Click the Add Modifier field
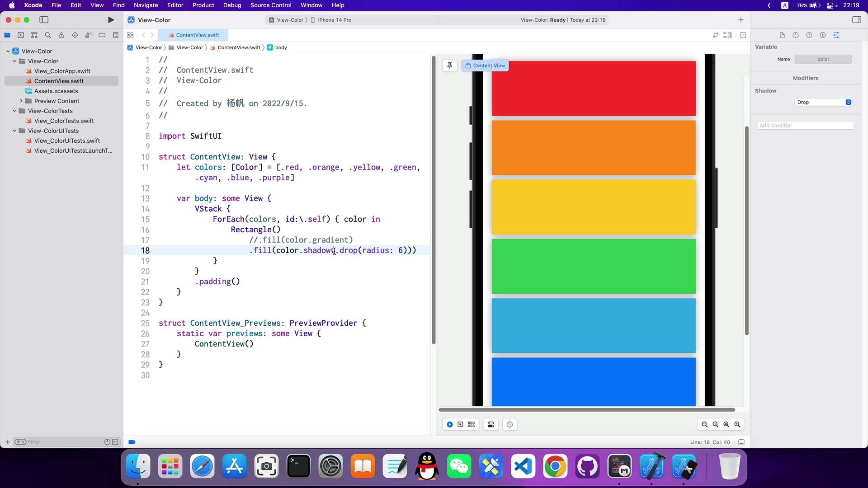868x488 pixels. [x=806, y=126]
